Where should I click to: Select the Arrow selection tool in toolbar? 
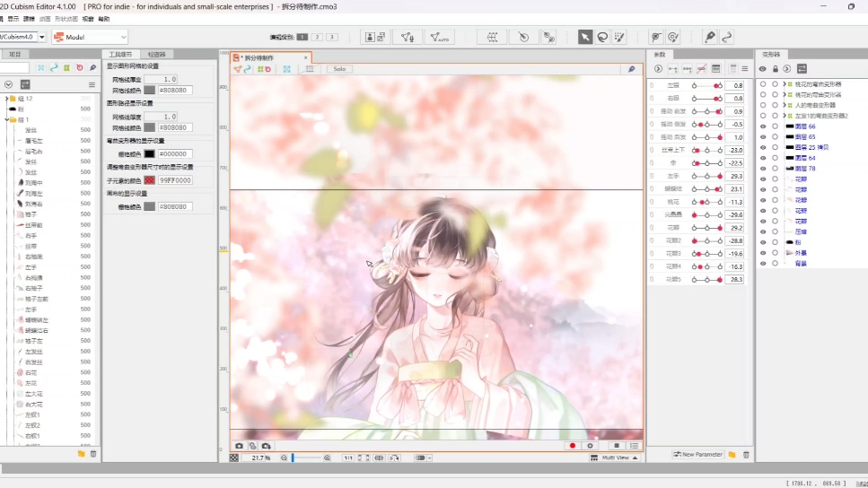click(585, 37)
